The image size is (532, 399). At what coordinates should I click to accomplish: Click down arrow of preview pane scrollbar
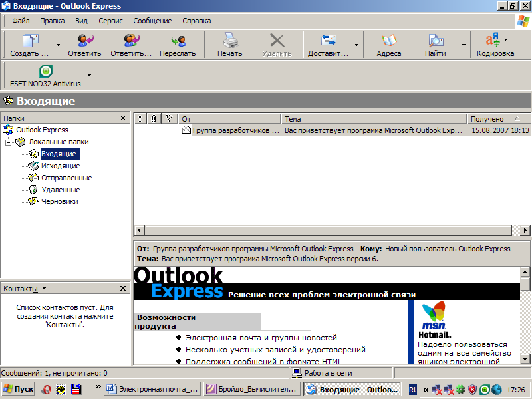[525, 359]
